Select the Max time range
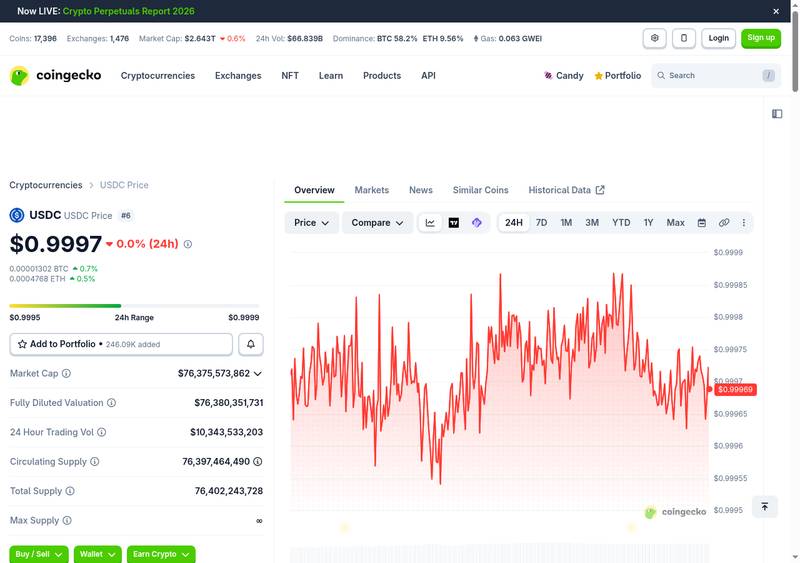The width and height of the screenshot is (800, 563). pos(675,223)
